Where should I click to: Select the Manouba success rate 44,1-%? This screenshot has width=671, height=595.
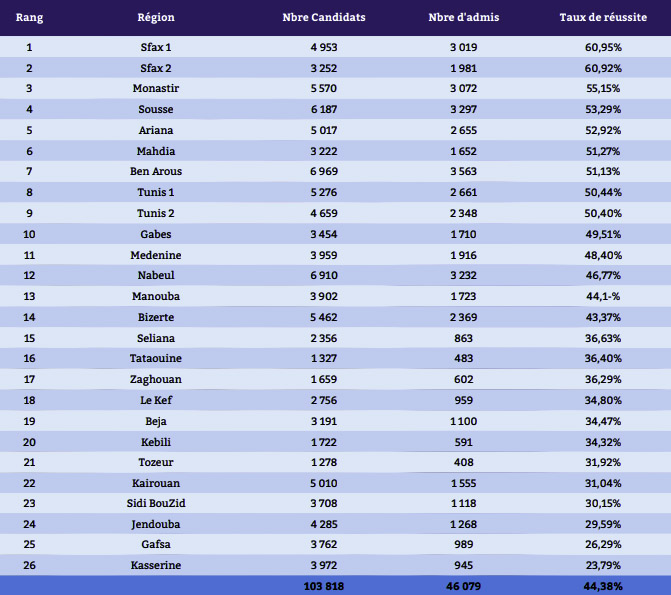(x=603, y=296)
